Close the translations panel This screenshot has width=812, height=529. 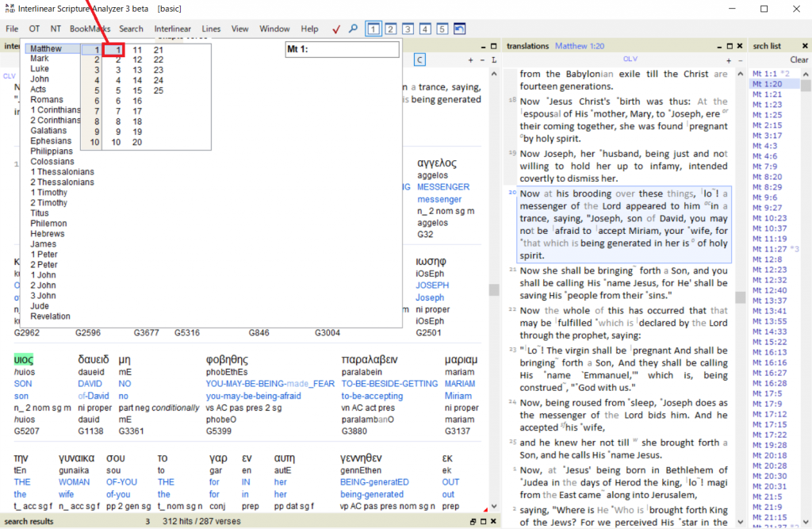tap(740, 46)
